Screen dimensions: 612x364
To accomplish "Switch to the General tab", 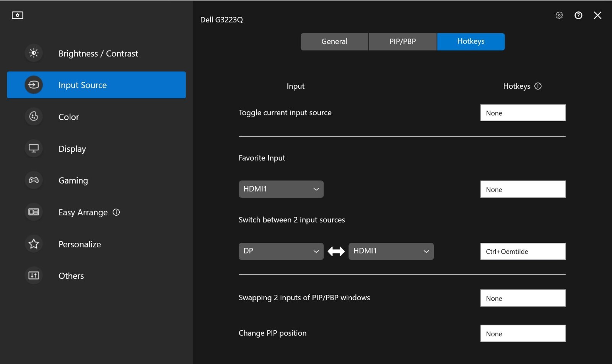I will [335, 42].
